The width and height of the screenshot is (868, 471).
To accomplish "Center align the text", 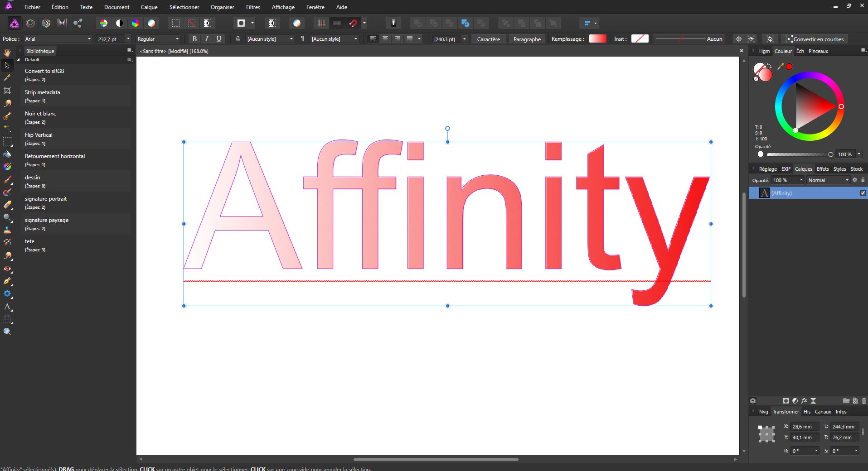I will 385,39.
